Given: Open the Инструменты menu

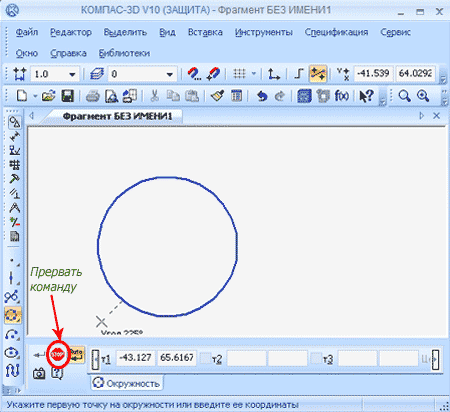Looking at the screenshot, I should pos(264,32).
